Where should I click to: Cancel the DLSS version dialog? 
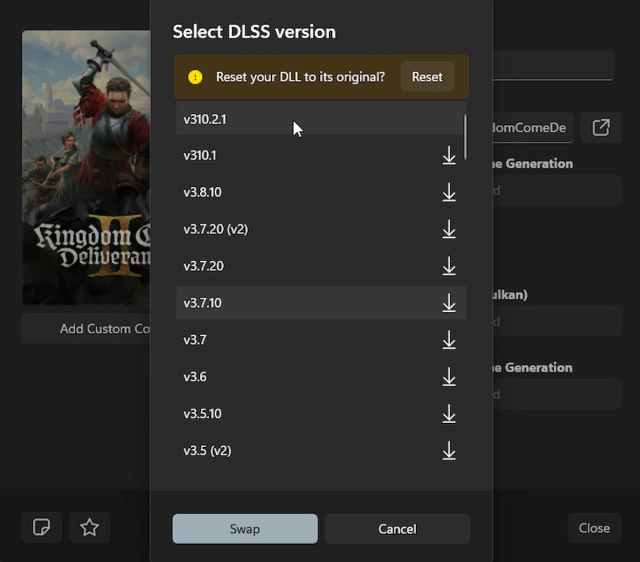point(397,528)
